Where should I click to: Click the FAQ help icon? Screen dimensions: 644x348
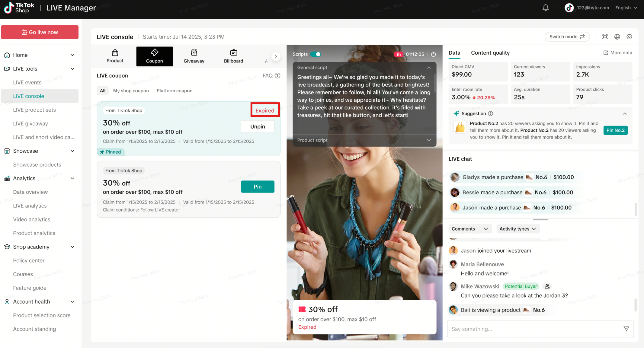pos(277,76)
